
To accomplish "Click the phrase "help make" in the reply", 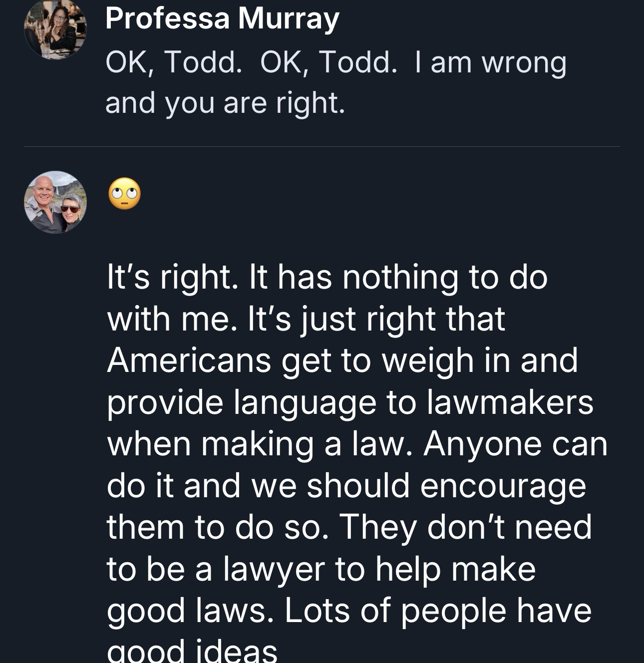I will tap(455, 569).
